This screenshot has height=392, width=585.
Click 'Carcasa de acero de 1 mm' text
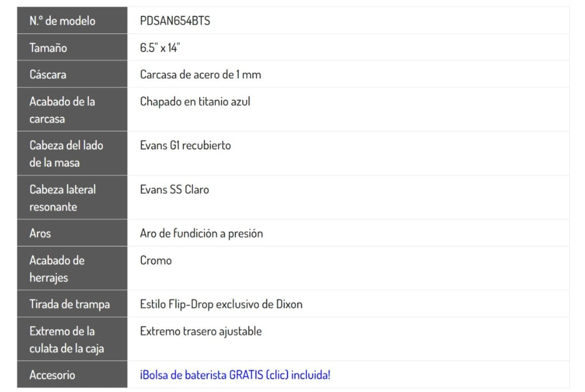[x=201, y=75]
